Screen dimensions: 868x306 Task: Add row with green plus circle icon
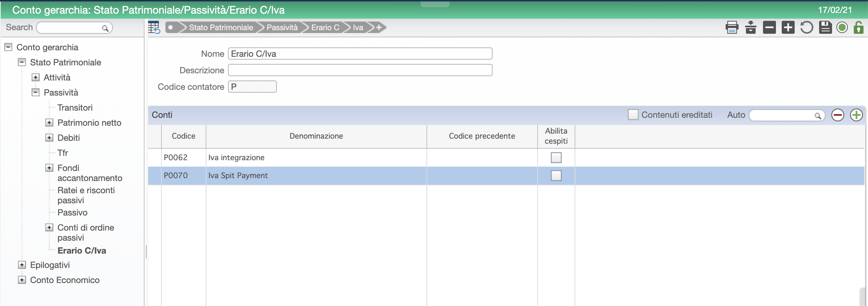pyautogui.click(x=856, y=115)
